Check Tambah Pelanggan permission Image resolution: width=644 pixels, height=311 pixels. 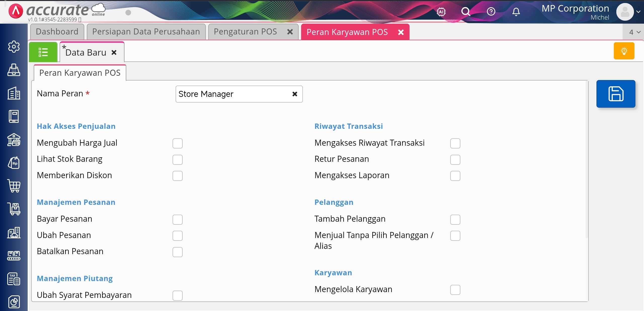tap(455, 219)
